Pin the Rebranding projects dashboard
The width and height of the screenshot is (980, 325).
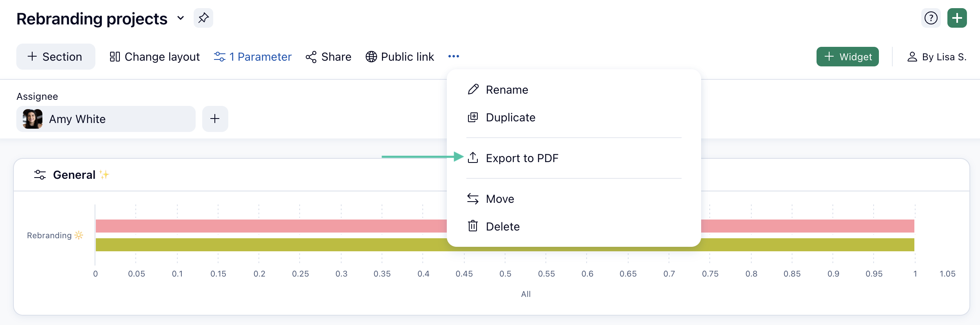point(203,18)
